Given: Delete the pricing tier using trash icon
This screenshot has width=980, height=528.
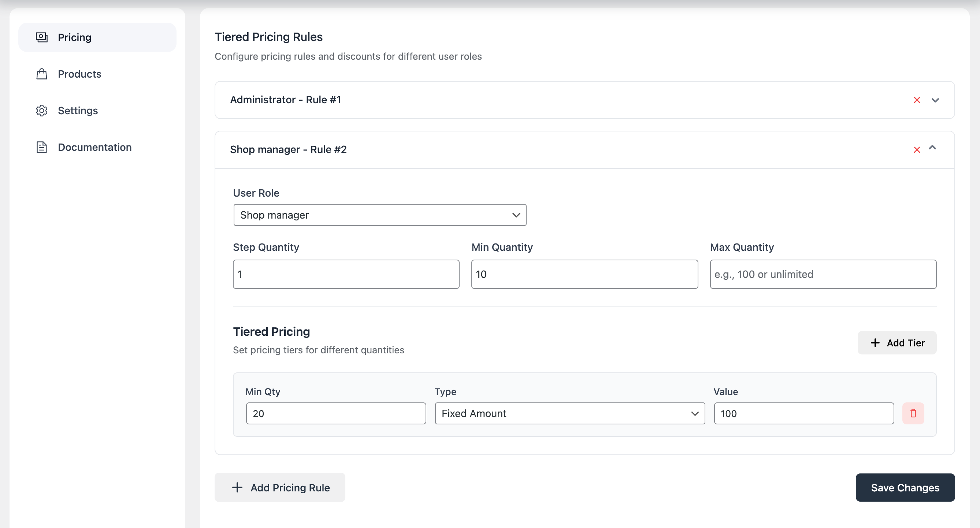Looking at the screenshot, I should [913, 413].
